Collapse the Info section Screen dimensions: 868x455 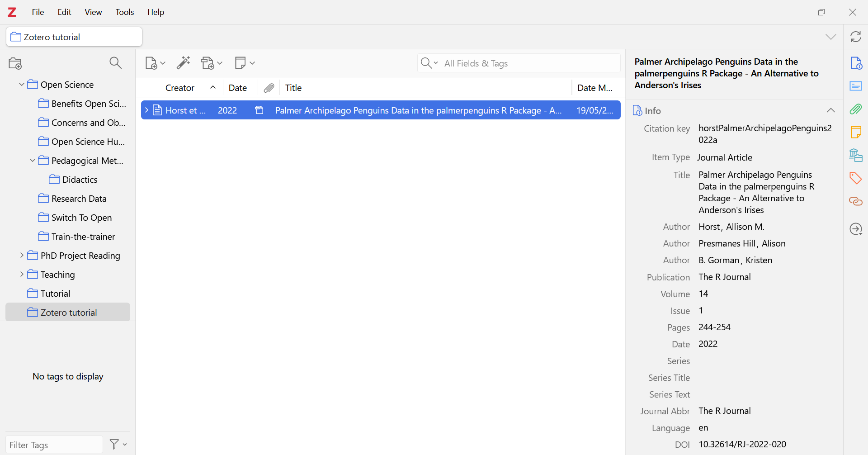coord(831,110)
